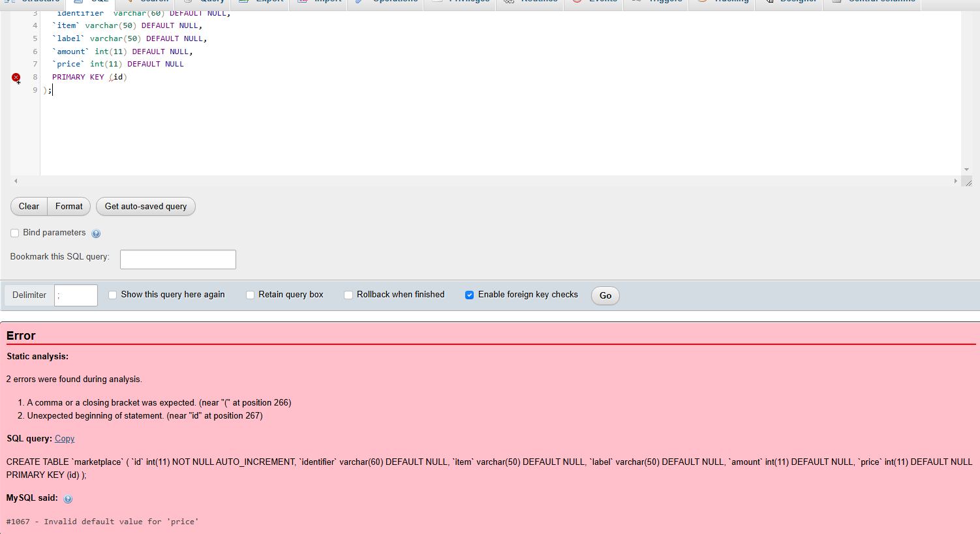Click the Format button
Image resolution: width=980 pixels, height=534 pixels.
[x=69, y=207]
